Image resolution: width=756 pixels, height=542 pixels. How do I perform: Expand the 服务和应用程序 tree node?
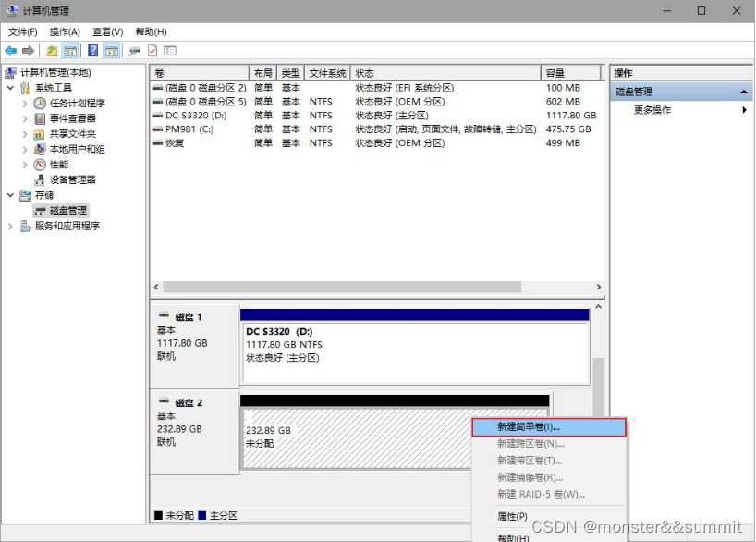[x=10, y=226]
